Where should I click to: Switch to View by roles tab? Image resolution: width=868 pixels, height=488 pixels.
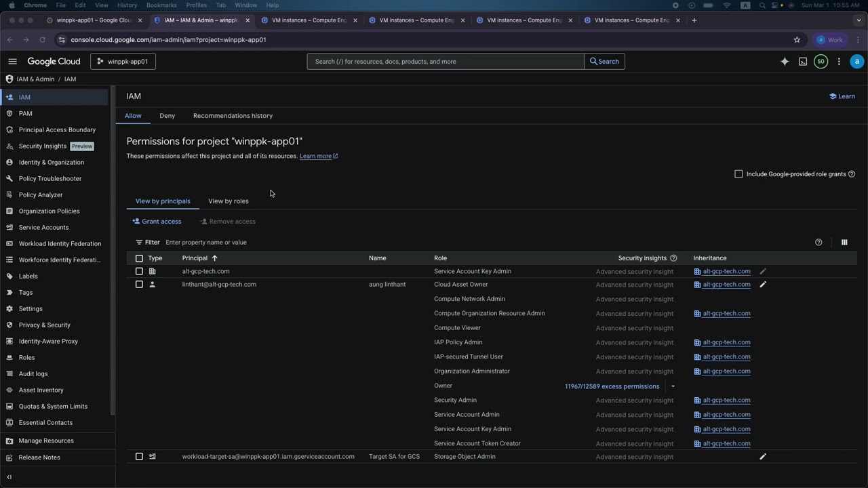coord(229,201)
